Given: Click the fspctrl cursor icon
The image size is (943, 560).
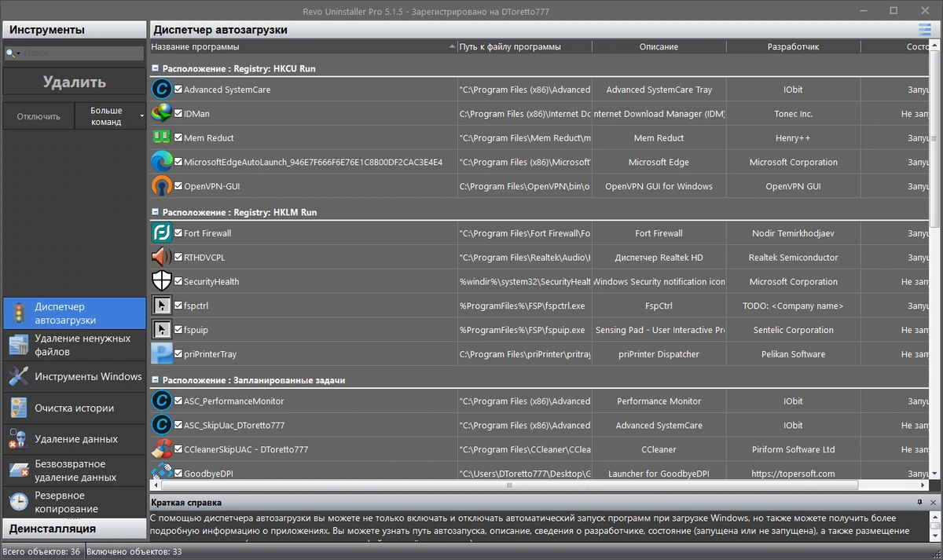Looking at the screenshot, I should tap(161, 306).
